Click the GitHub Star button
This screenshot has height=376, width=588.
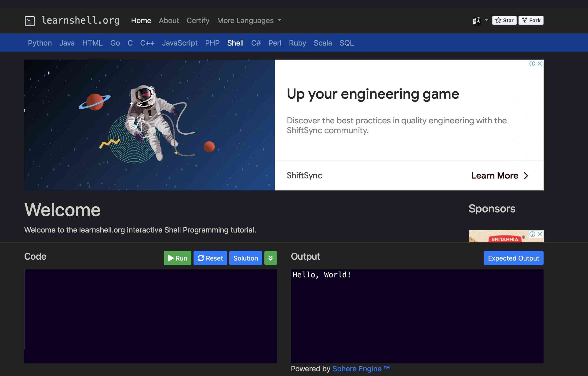click(x=504, y=20)
